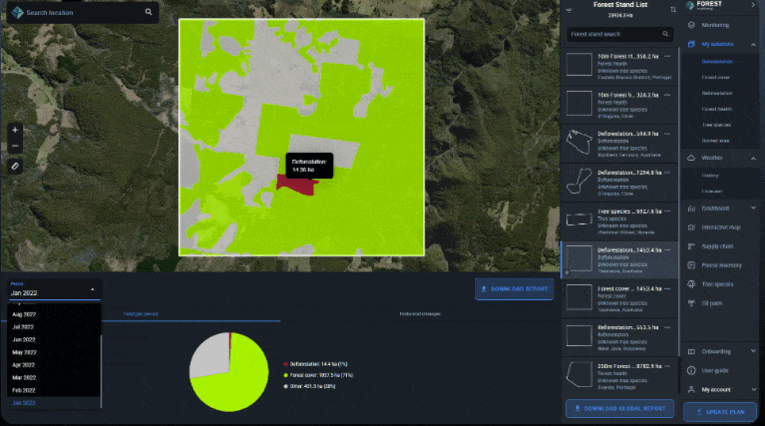Collapse the sidebar with the top-right chevron
765x426 pixels.
pyautogui.click(x=753, y=5)
